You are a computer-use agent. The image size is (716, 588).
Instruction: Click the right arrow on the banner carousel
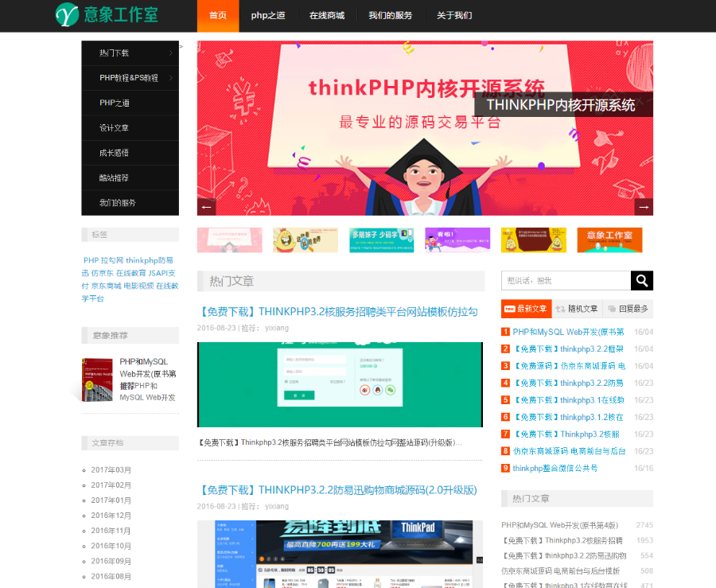pyautogui.click(x=644, y=206)
